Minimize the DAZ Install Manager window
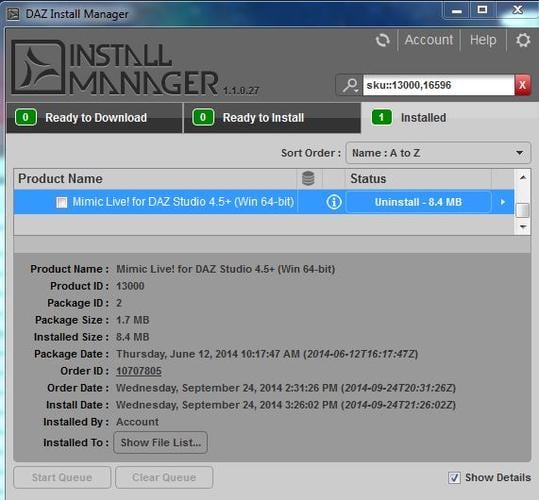Image resolution: width=539 pixels, height=500 pixels. [456, 11]
